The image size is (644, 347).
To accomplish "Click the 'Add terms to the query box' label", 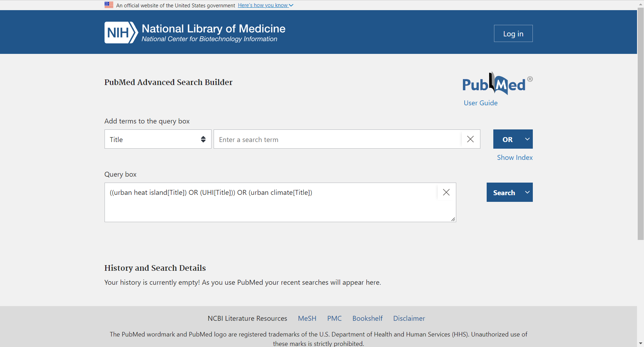I will point(147,121).
